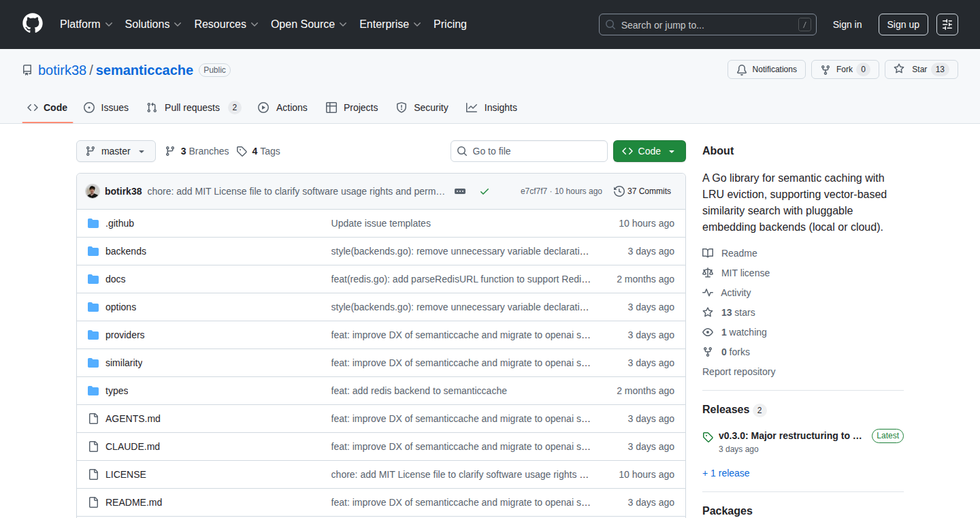View the 4 Tags list

(x=259, y=151)
